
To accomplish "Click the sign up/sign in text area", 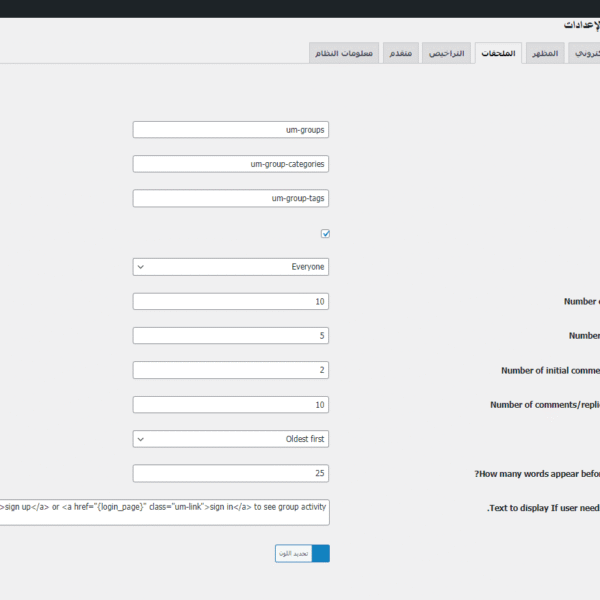I will [165, 512].
